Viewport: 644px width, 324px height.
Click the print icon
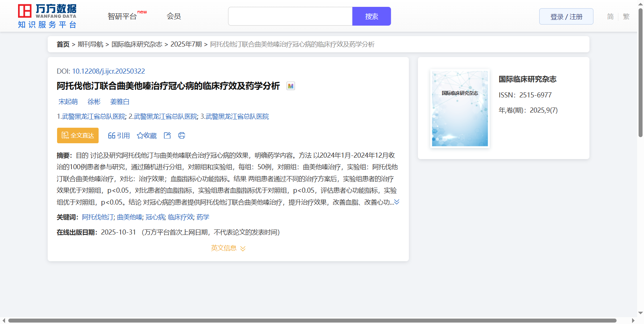point(182,135)
